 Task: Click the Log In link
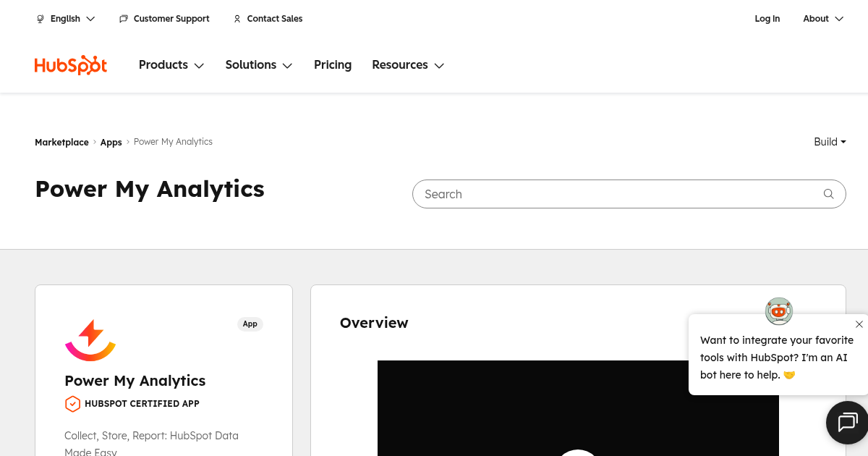click(x=767, y=19)
